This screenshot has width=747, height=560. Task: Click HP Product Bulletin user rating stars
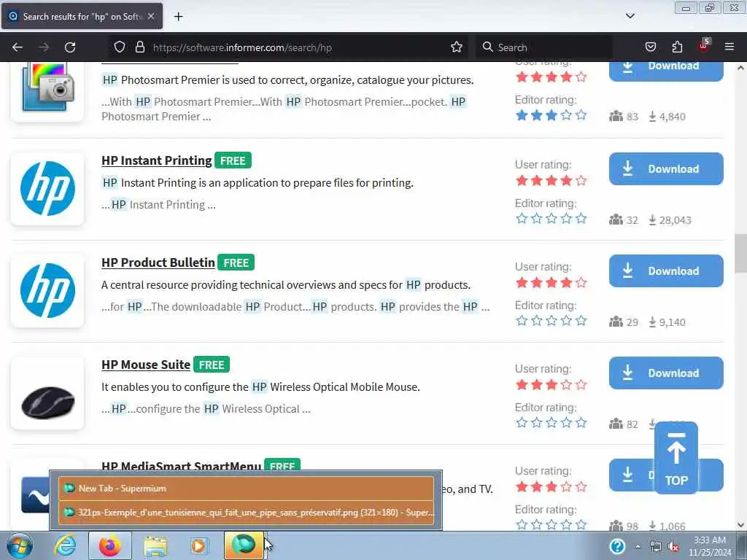click(x=551, y=282)
